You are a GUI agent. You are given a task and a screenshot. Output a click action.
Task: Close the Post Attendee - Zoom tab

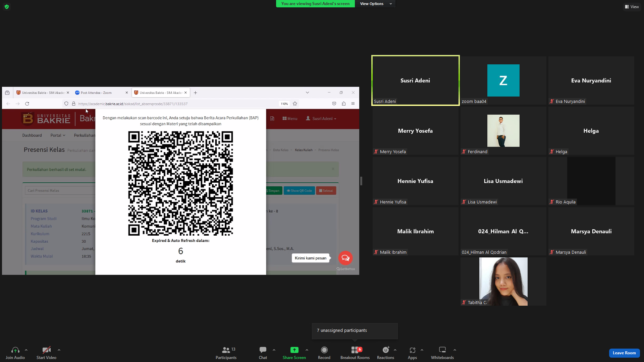click(127, 93)
